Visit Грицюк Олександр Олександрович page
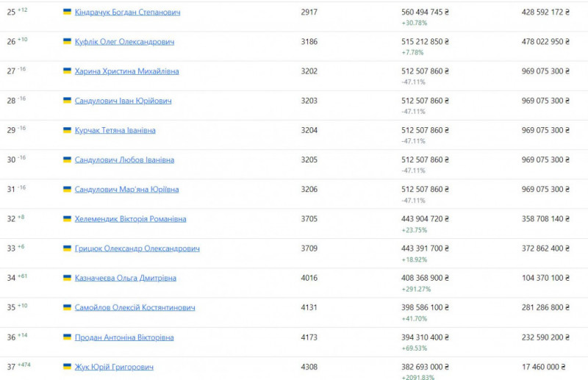 click(137, 248)
